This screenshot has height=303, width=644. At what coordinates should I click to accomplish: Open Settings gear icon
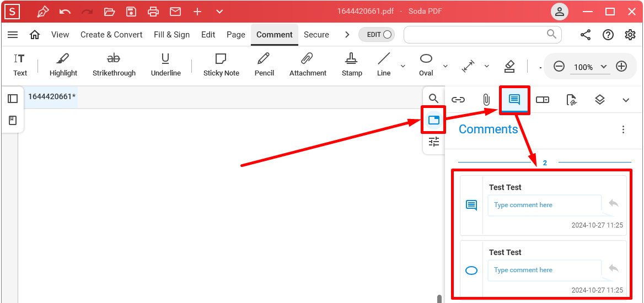coord(630,35)
